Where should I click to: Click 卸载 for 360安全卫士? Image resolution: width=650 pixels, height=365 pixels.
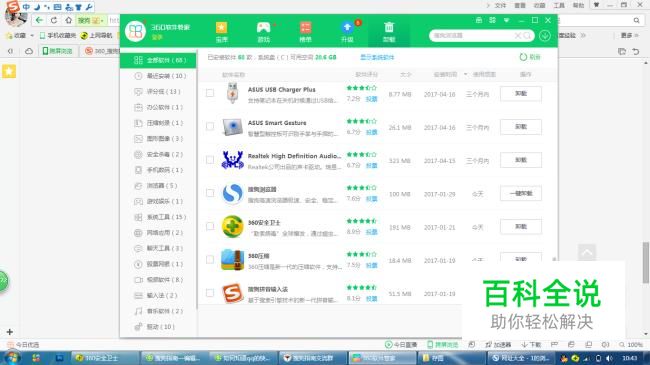(x=521, y=227)
